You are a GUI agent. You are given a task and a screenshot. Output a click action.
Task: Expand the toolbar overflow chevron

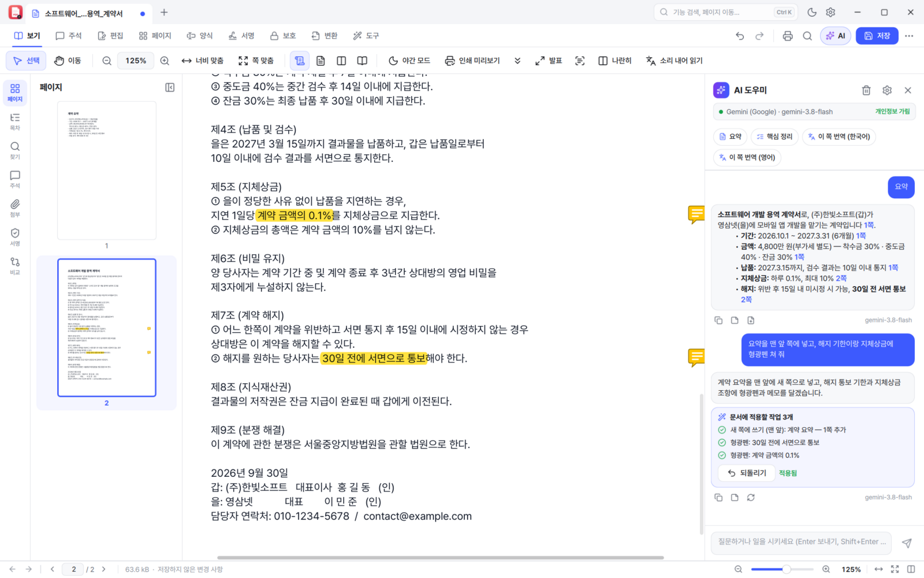tap(517, 61)
